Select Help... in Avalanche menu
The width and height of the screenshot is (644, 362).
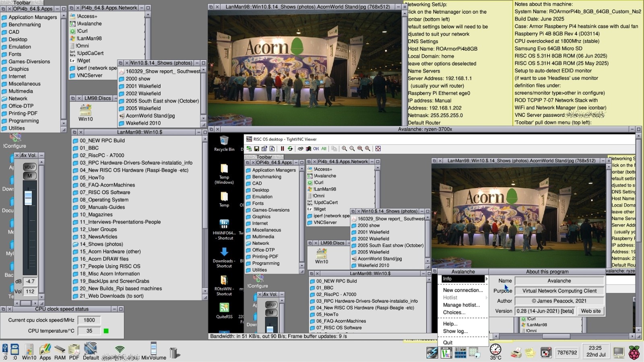tap(463, 323)
